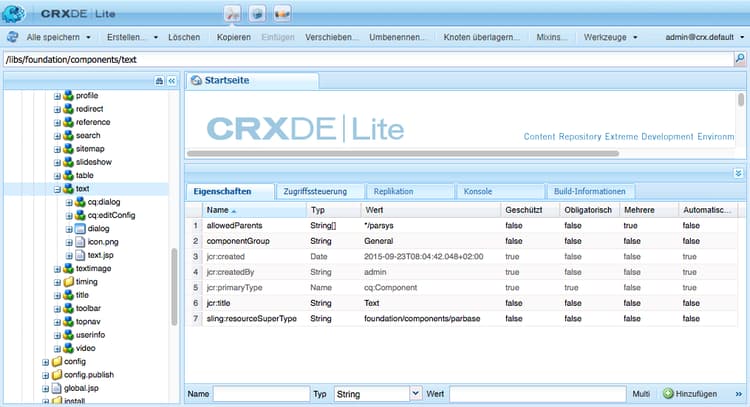Select the icon.png file icon

[x=80, y=242]
